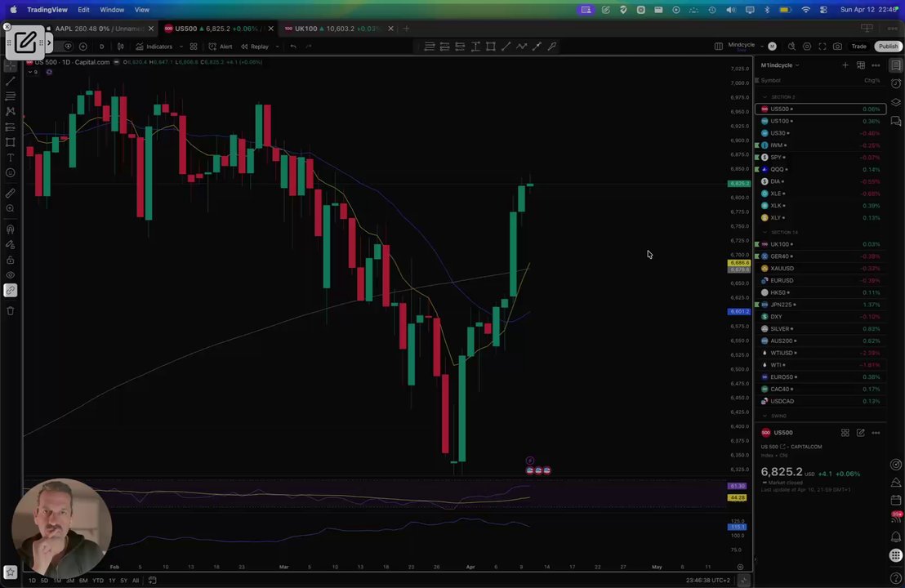905x588 pixels.
Task: Open the View menu
Action: pos(142,10)
